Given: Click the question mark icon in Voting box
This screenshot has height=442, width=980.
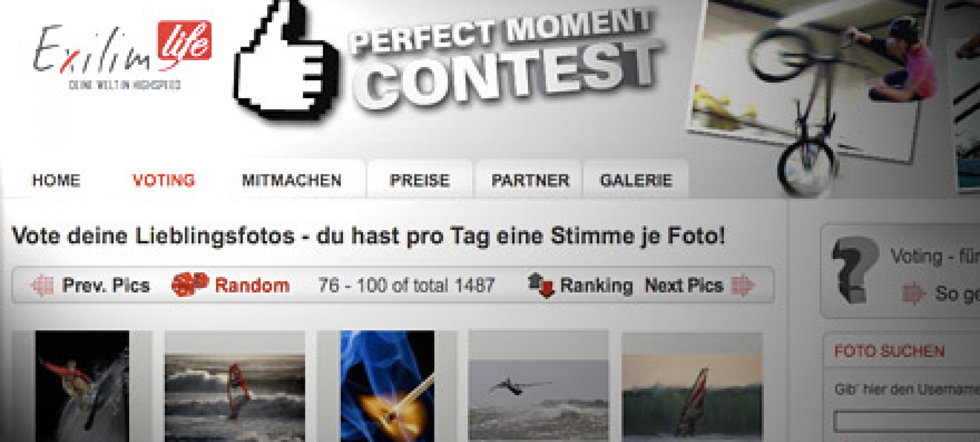Looking at the screenshot, I should 853,269.
